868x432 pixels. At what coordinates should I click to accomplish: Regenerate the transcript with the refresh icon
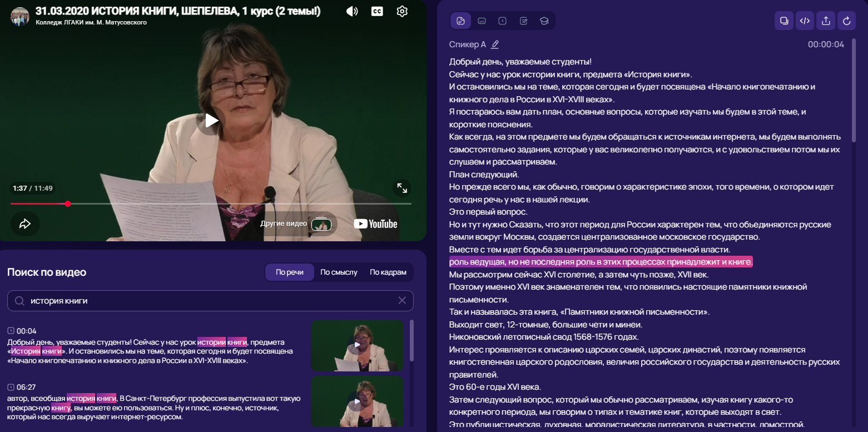click(847, 21)
